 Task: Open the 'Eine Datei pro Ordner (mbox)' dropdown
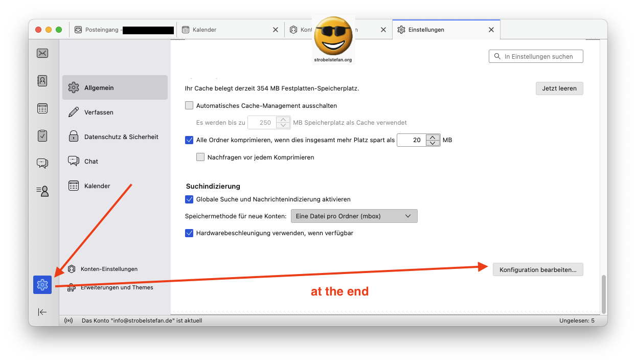tap(354, 216)
